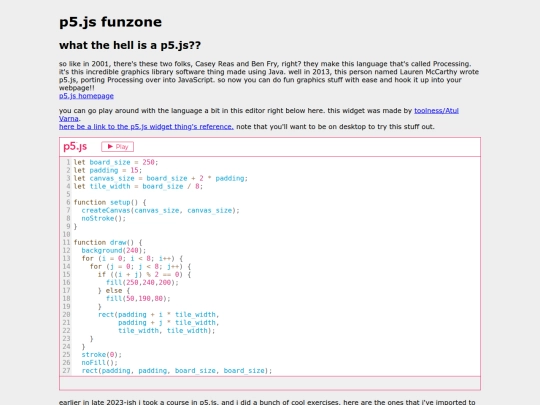Click the 'if ((i + j) % 2 == 0)' line
The width and height of the screenshot is (540, 405).
click(x=144, y=274)
